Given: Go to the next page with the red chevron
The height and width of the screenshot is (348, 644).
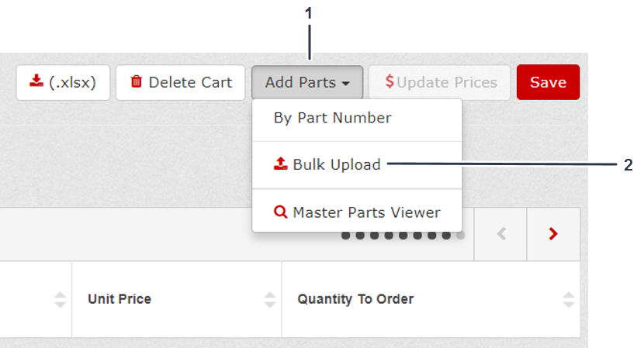Looking at the screenshot, I should 553,233.
